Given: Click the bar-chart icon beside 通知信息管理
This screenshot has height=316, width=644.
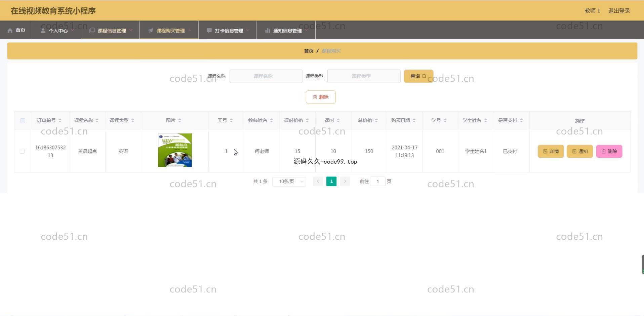Looking at the screenshot, I should click(268, 30).
